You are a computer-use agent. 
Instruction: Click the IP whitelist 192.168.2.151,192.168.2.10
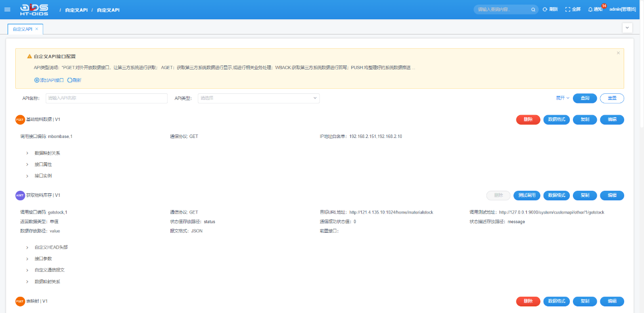coord(375,136)
